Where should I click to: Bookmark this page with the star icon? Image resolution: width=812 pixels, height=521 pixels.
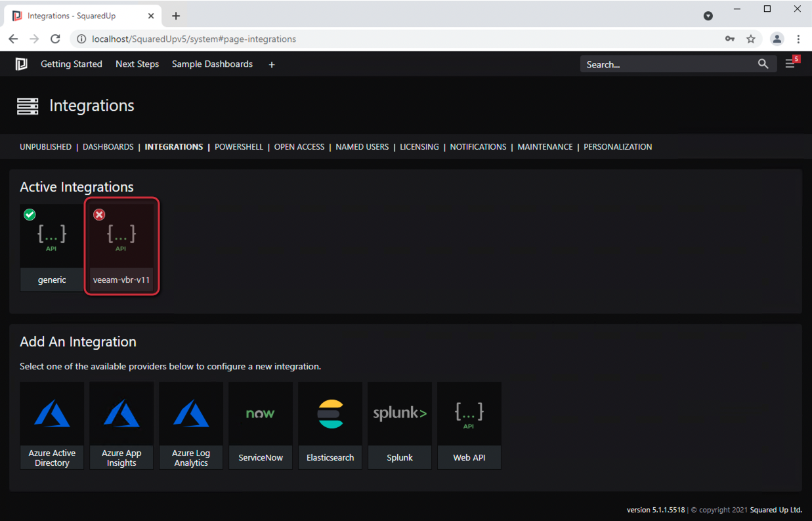(x=751, y=39)
